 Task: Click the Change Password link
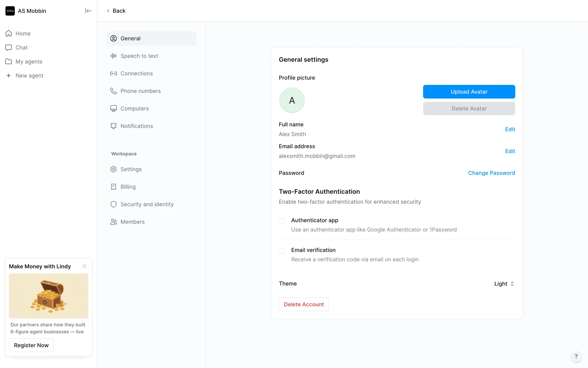[491, 173]
